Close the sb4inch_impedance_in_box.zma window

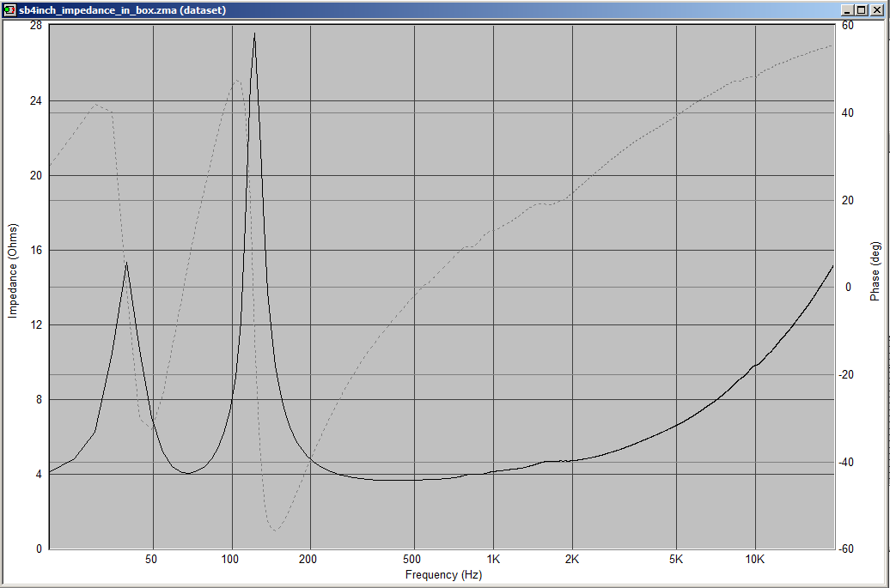tap(876, 10)
